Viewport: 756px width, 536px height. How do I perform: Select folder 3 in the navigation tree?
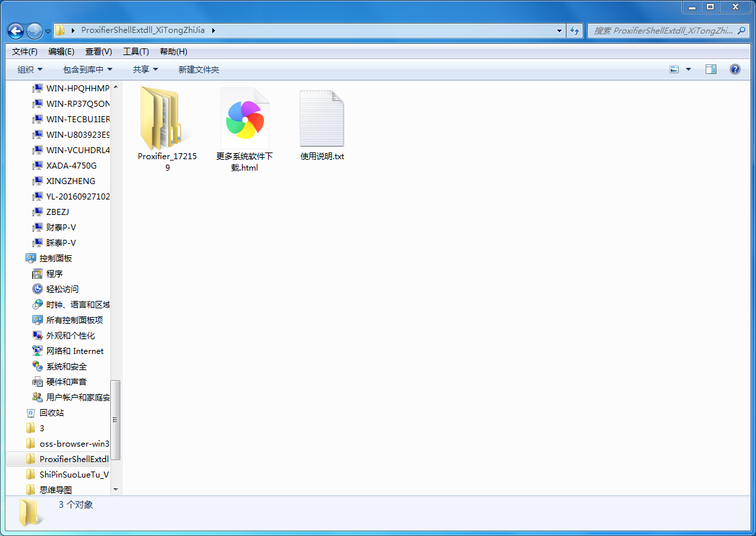pos(35,428)
